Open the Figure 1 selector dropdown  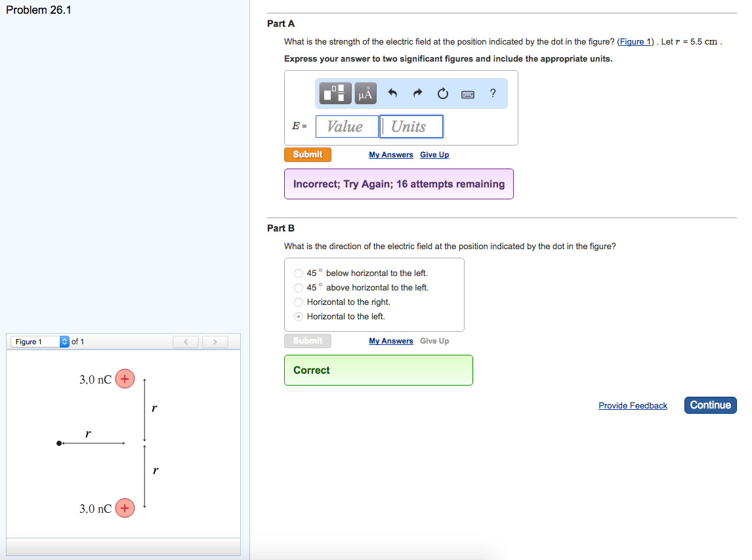40,342
